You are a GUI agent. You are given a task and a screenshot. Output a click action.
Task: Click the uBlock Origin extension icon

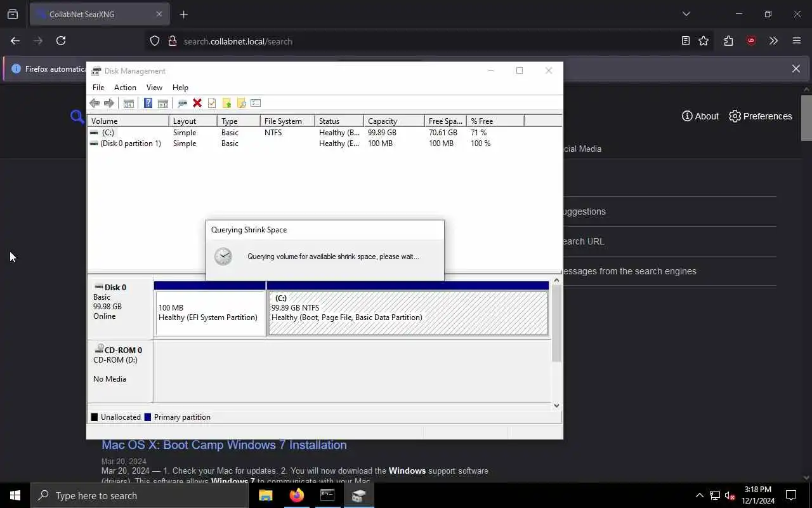[x=751, y=41]
